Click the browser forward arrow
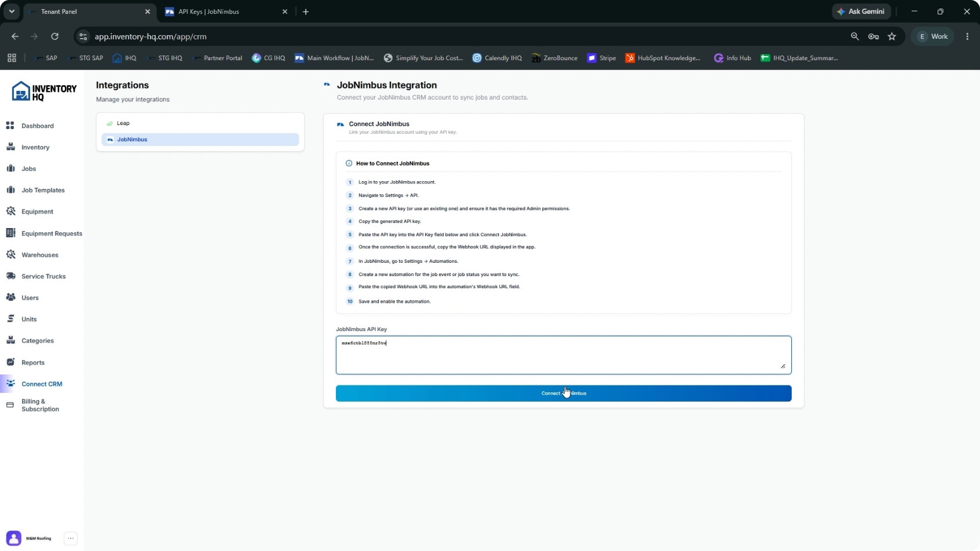 [x=35, y=36]
